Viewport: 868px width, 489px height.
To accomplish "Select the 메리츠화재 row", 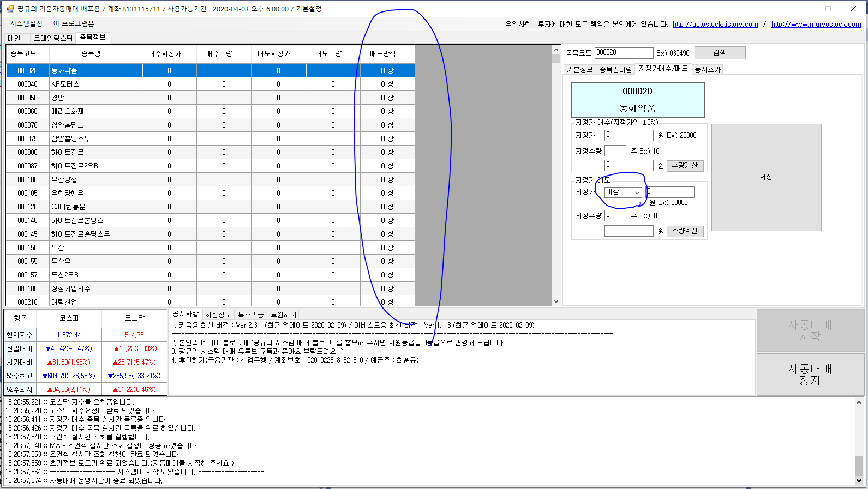I will click(211, 111).
